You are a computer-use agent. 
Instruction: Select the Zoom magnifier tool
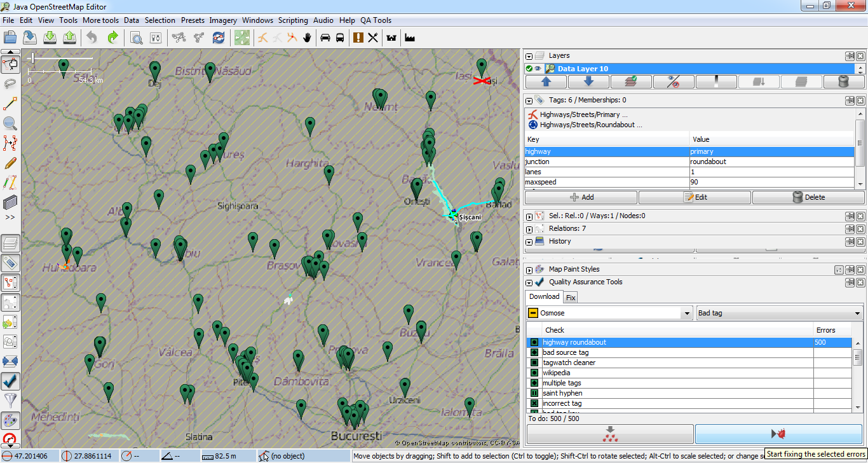pyautogui.click(x=10, y=123)
